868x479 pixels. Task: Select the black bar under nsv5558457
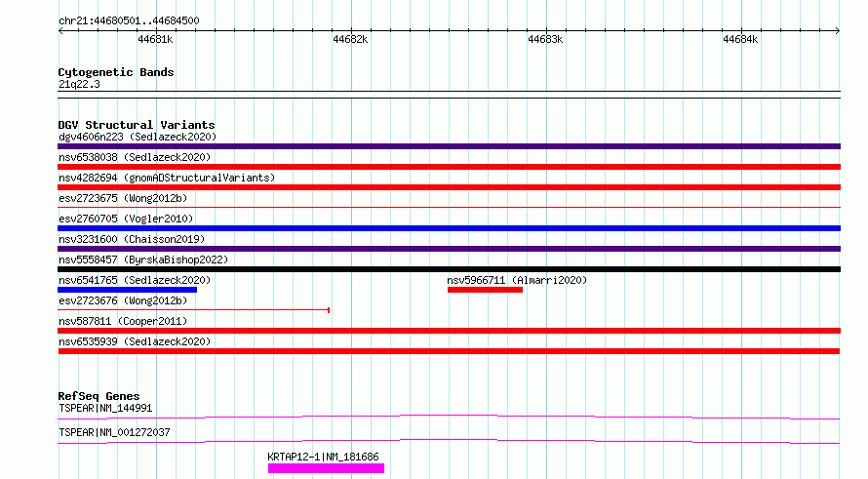449,269
